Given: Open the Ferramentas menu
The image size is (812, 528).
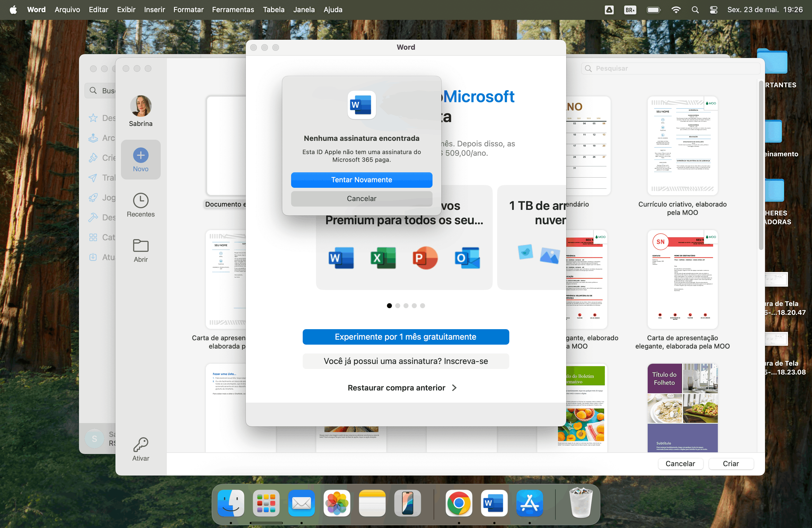Looking at the screenshot, I should pyautogui.click(x=233, y=10).
